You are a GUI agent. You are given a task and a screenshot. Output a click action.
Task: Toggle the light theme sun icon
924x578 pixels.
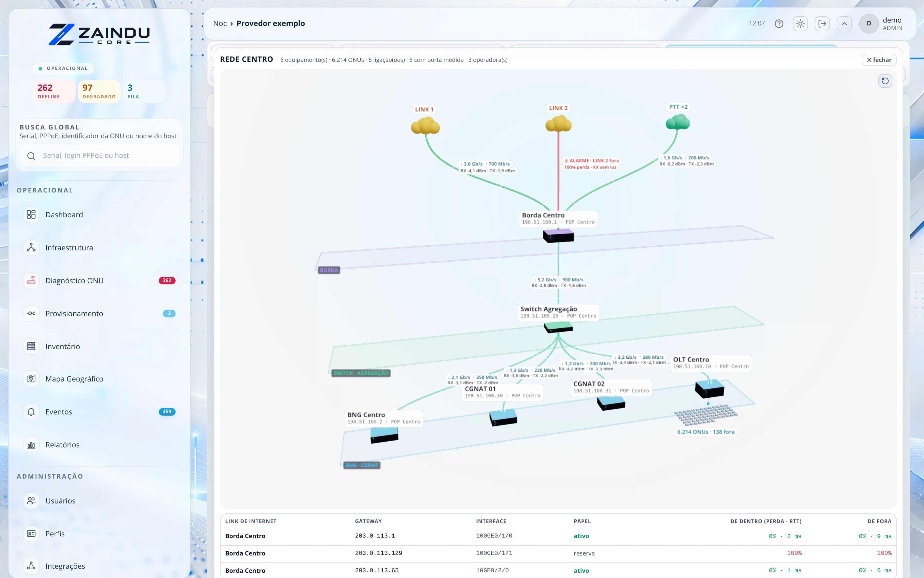(800, 24)
